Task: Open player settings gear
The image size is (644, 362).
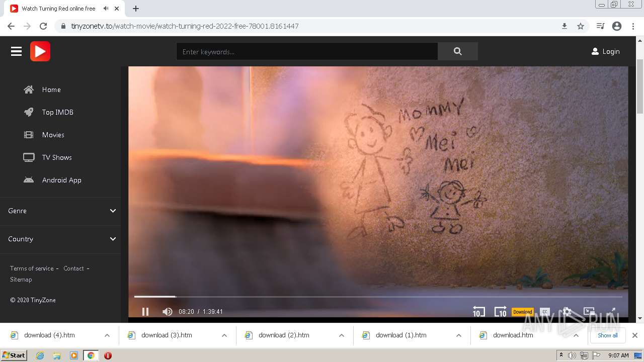Action: click(x=567, y=312)
